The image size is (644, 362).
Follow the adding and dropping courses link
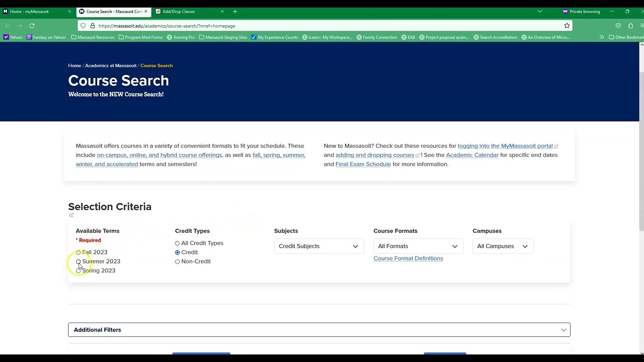pyautogui.click(x=375, y=155)
